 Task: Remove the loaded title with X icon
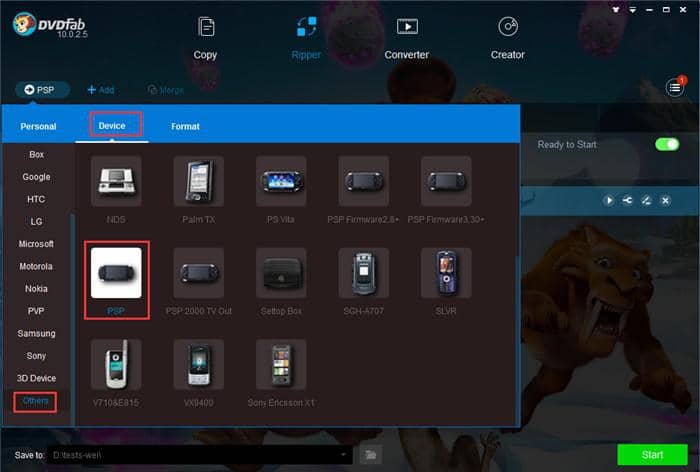[x=665, y=200]
